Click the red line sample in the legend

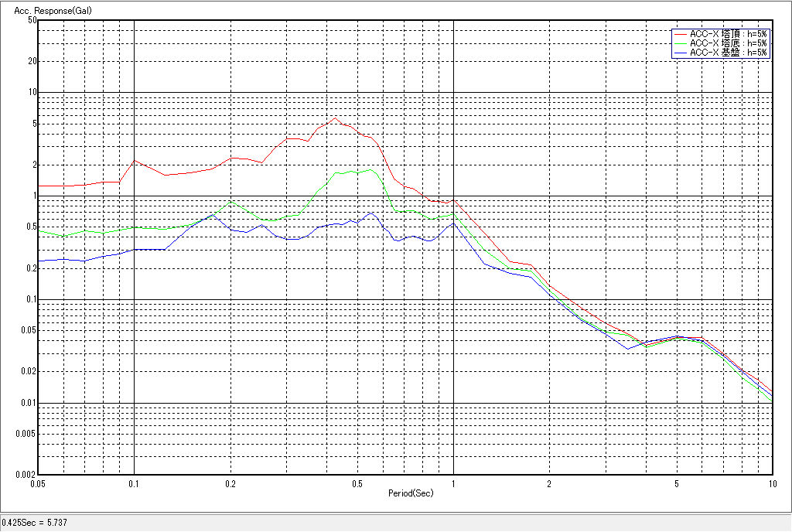[681, 34]
